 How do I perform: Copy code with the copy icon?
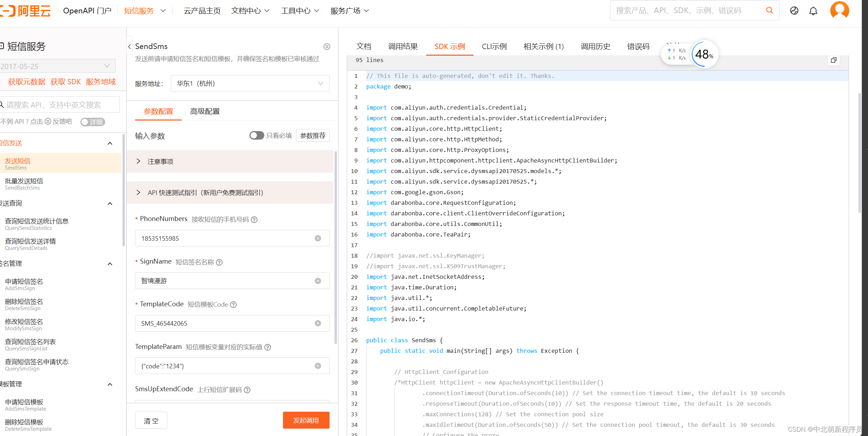tap(834, 60)
